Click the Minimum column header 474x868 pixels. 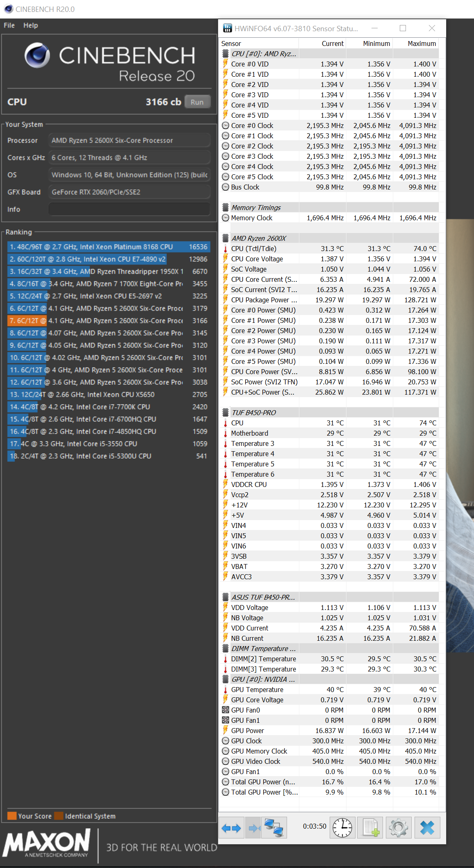pos(369,43)
